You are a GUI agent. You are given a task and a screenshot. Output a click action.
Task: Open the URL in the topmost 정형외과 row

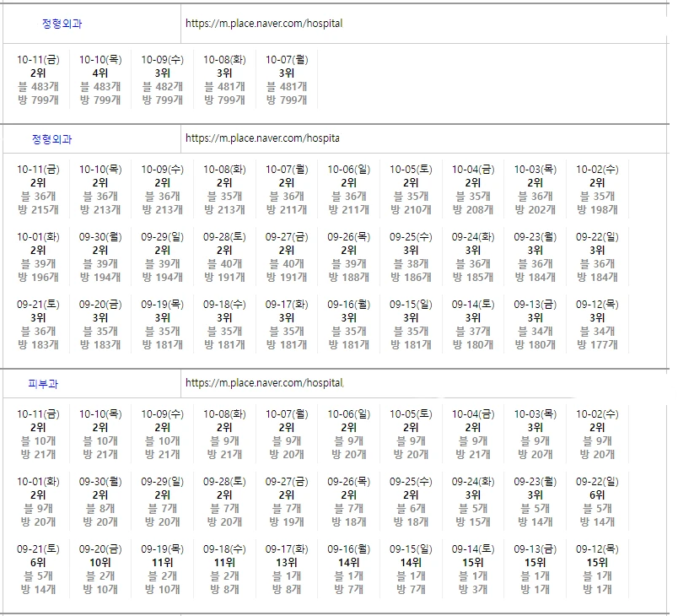click(264, 24)
